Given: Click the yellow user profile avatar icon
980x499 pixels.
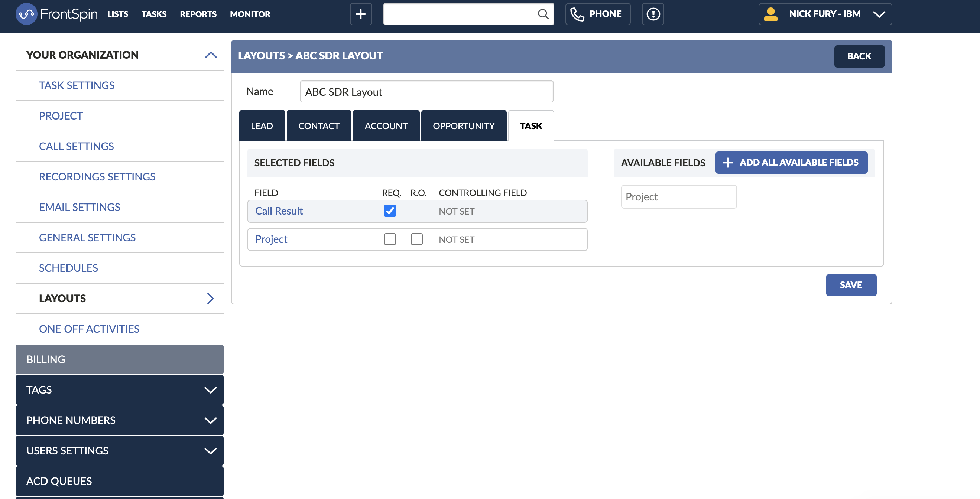Looking at the screenshot, I should click(x=770, y=14).
